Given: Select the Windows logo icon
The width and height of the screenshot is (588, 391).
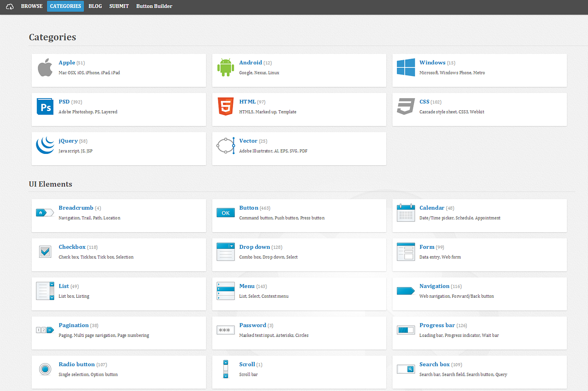Looking at the screenshot, I should click(x=405, y=67).
